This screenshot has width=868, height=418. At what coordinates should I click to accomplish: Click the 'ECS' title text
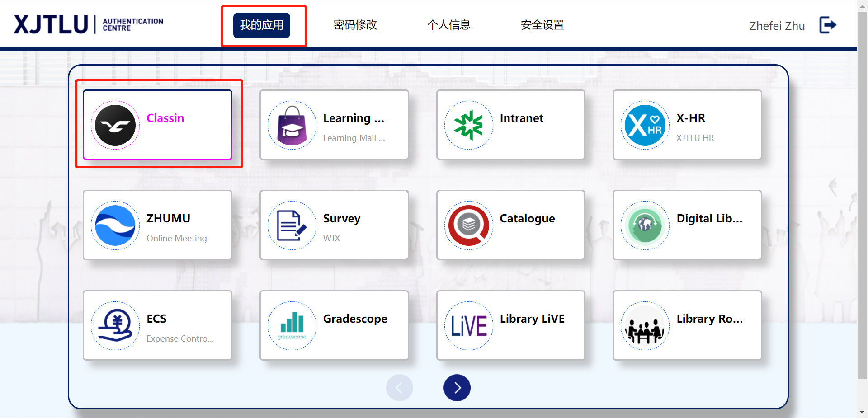(156, 319)
